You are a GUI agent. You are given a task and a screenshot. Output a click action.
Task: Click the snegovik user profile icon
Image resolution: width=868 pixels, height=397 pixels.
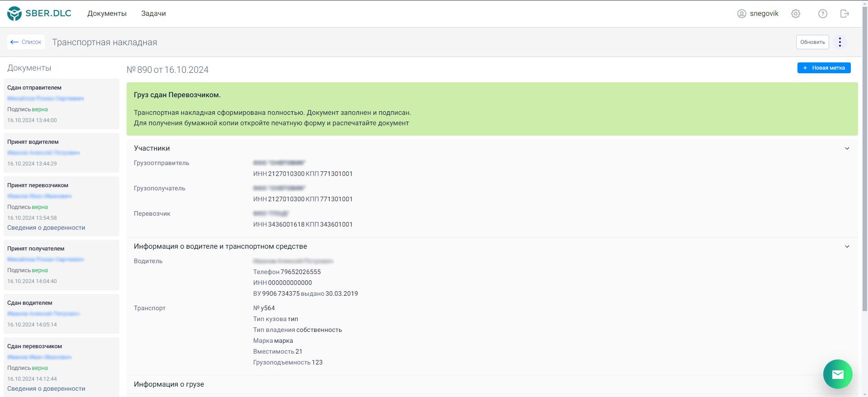point(741,14)
